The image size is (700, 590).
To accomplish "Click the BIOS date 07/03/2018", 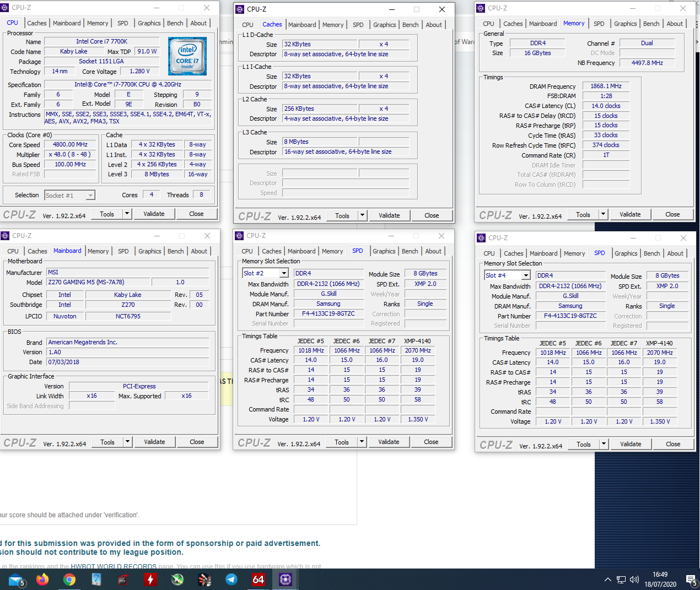I will [x=128, y=362].
